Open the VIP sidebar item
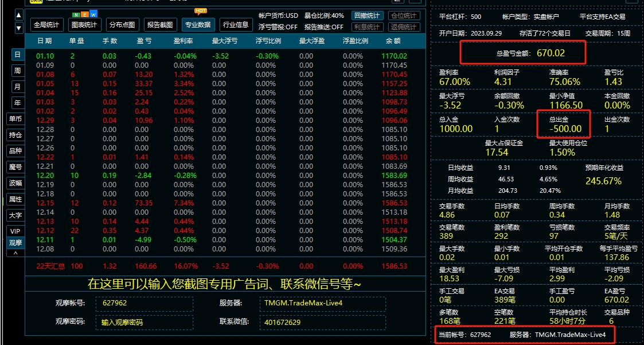The height and width of the screenshot is (345, 644). [15, 231]
